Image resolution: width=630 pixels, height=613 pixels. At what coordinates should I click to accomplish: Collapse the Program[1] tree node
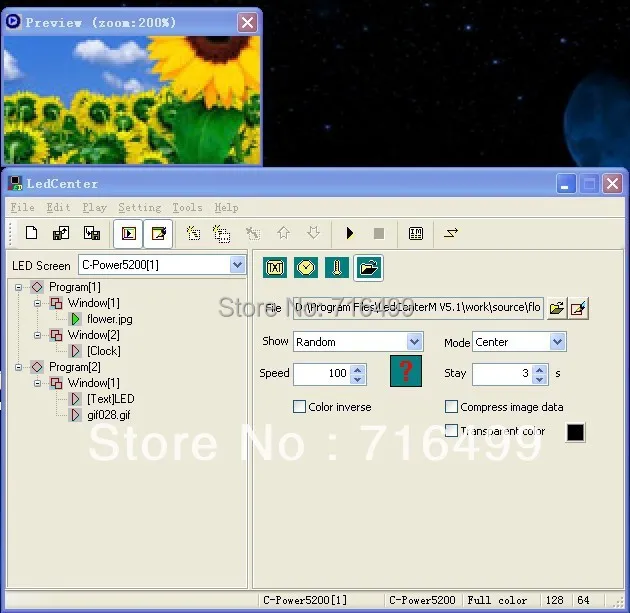click(18, 287)
